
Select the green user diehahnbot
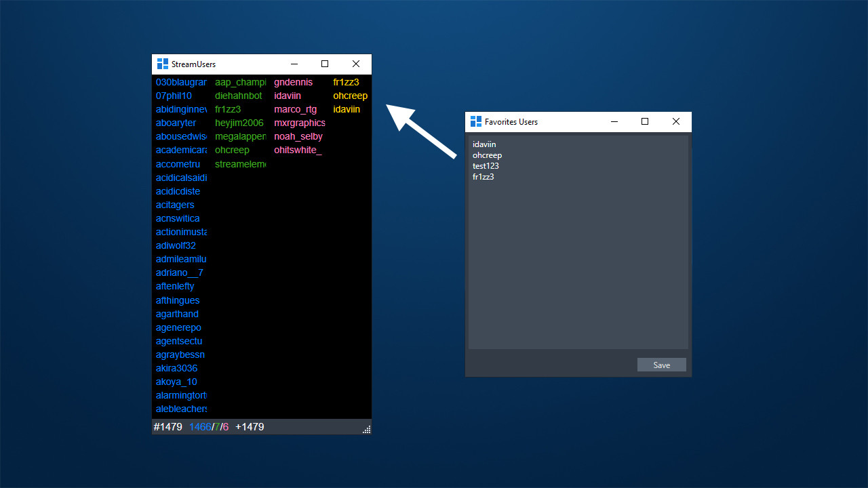click(x=238, y=96)
